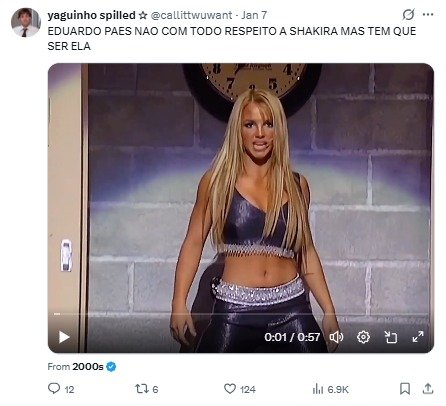Viewport: 446px width, 406px height.
Task: Open yaguinho spilled profile avatar
Action: coord(26,22)
